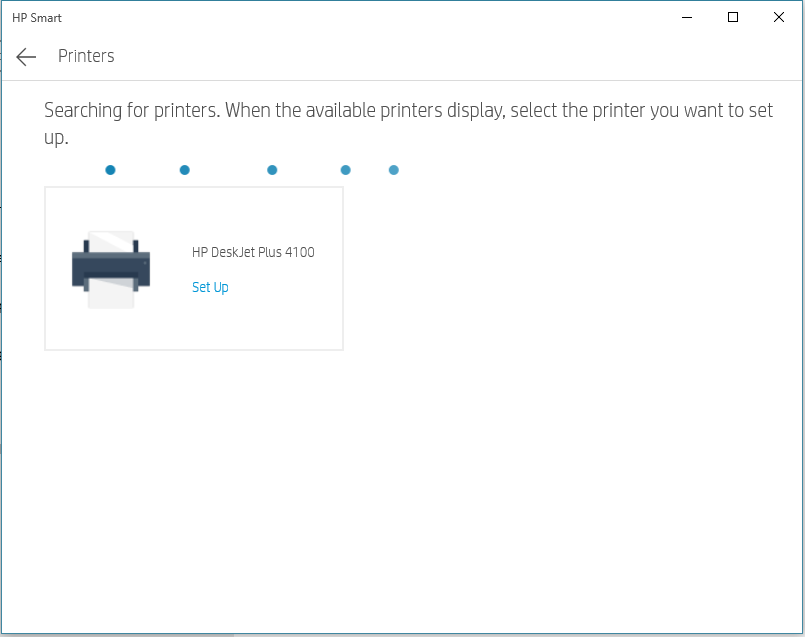The width and height of the screenshot is (805, 637).
Task: Click the HP Smart title bar text
Action: (x=36, y=18)
